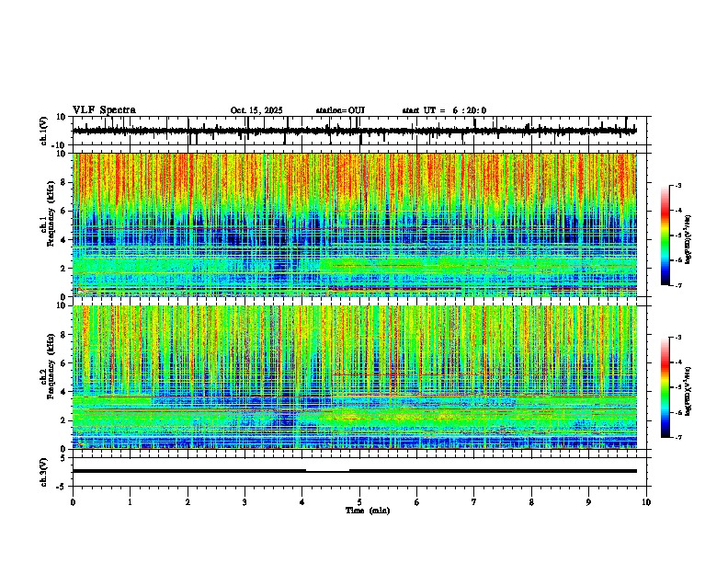Click the "-7" tick on ch.2 colorbar

pyautogui.click(x=677, y=438)
